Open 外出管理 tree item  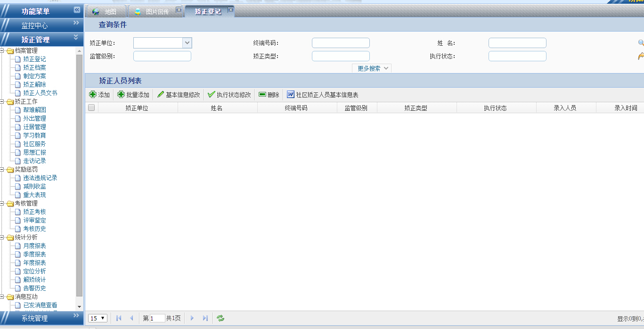[x=34, y=118]
